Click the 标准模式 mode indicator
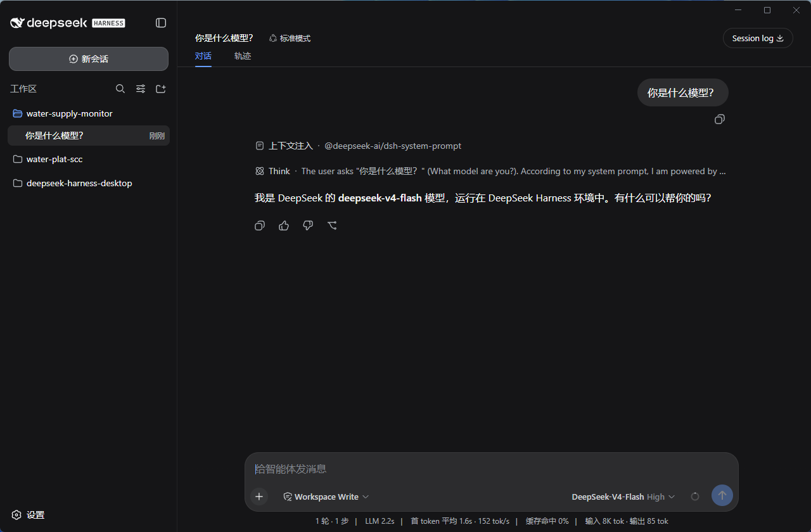Screen dimensions: 811x532 [290, 38]
